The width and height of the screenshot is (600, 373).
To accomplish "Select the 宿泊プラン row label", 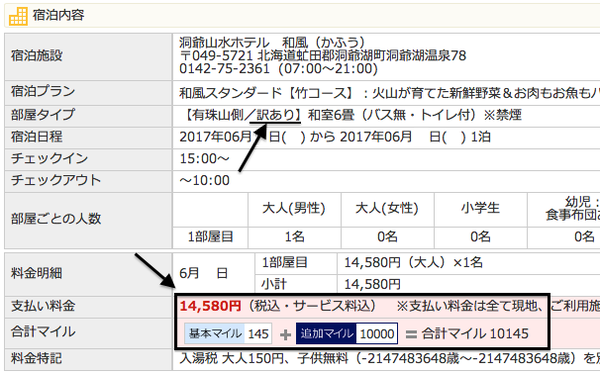I will click(x=43, y=91).
